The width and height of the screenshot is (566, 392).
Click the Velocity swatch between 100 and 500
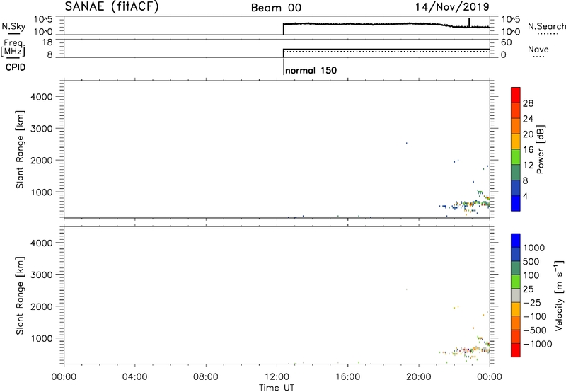click(516, 268)
